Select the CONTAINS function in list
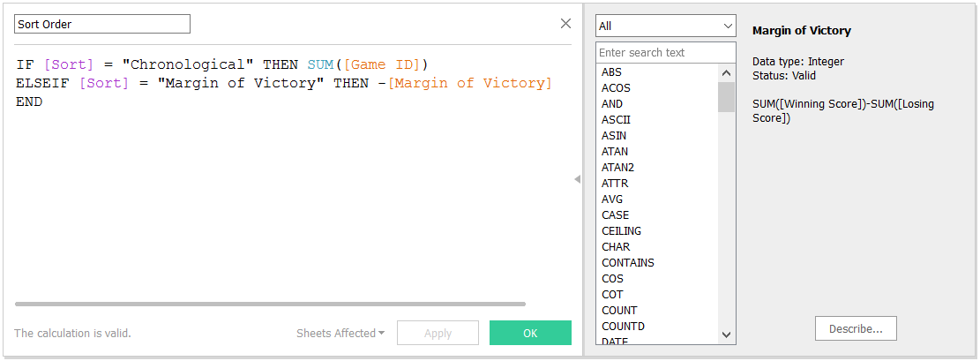 [x=627, y=262]
